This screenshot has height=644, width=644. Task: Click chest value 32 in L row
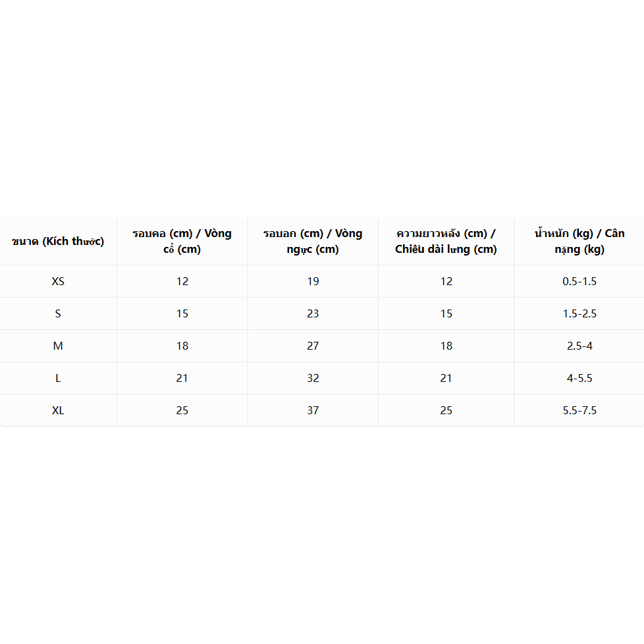pos(313,378)
